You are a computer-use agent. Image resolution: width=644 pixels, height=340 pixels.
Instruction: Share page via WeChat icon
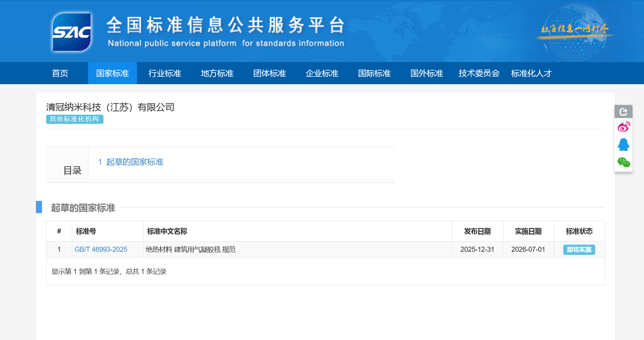[x=623, y=163]
